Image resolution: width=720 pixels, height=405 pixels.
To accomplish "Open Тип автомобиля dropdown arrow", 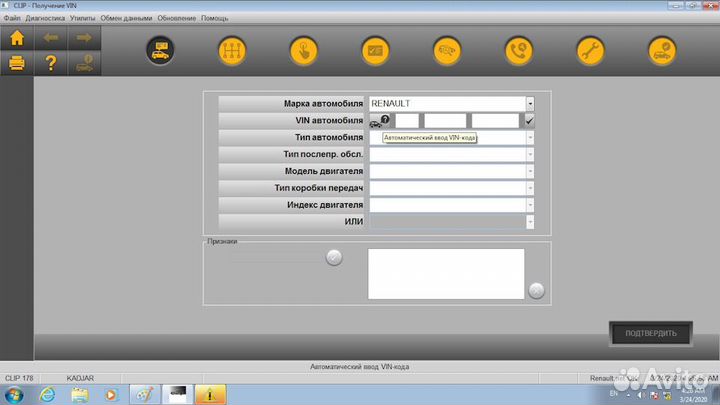I will (530, 138).
